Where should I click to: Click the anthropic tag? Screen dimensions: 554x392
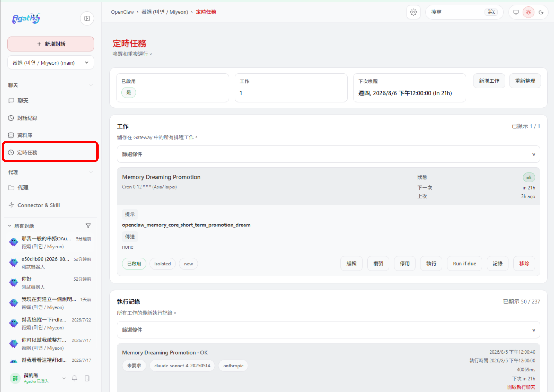[233, 366]
